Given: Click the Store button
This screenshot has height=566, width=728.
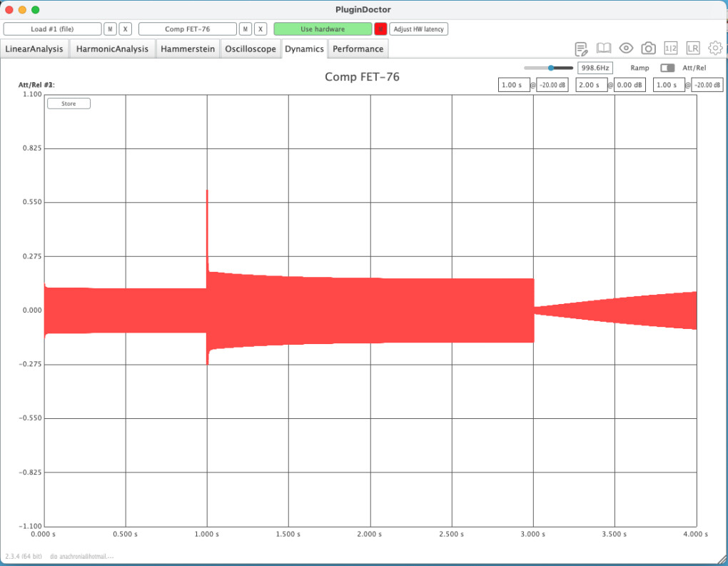Looking at the screenshot, I should 69,103.
